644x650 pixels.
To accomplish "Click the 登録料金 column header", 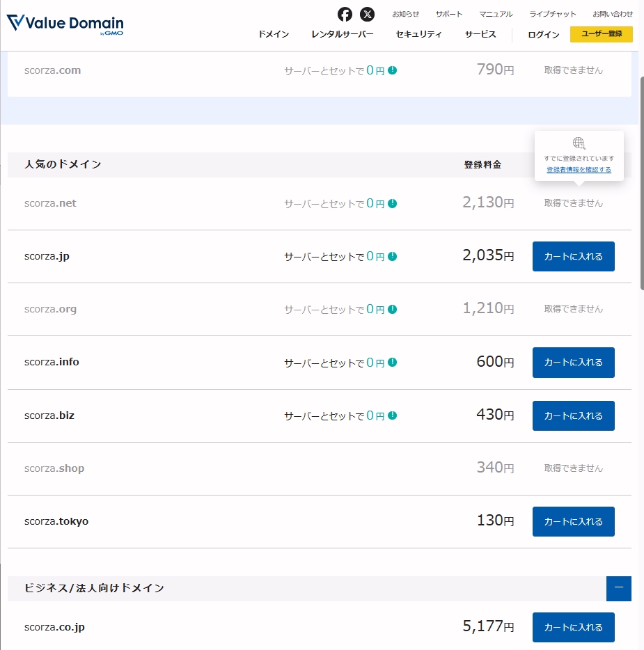I will pos(482,165).
